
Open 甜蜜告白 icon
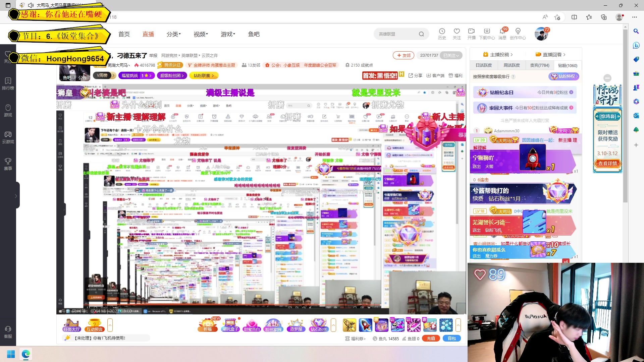tap(252, 325)
